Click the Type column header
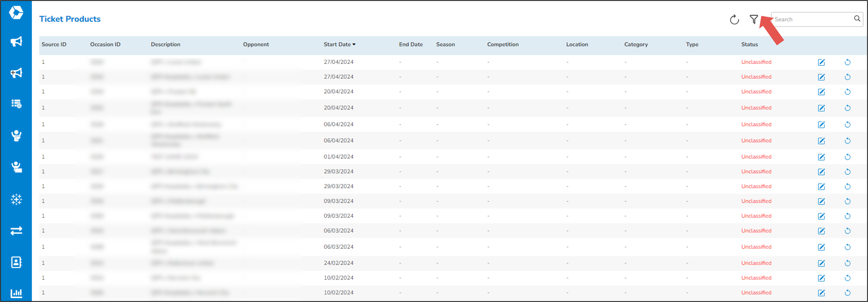Image resolution: width=868 pixels, height=302 pixels. pyautogui.click(x=692, y=44)
